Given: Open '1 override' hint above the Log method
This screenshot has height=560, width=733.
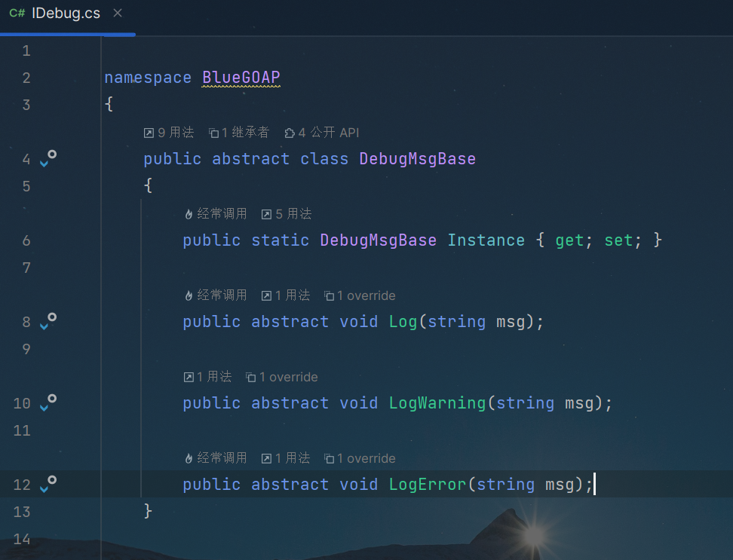Looking at the screenshot, I should tap(360, 295).
